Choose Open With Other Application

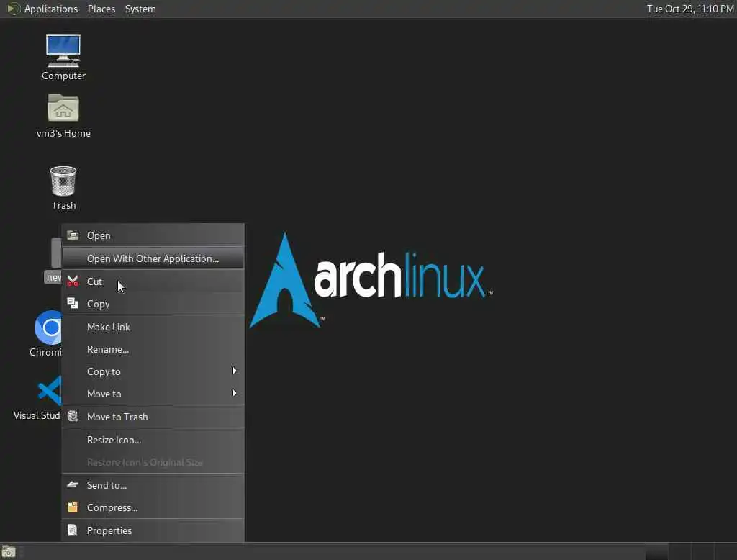(153, 258)
